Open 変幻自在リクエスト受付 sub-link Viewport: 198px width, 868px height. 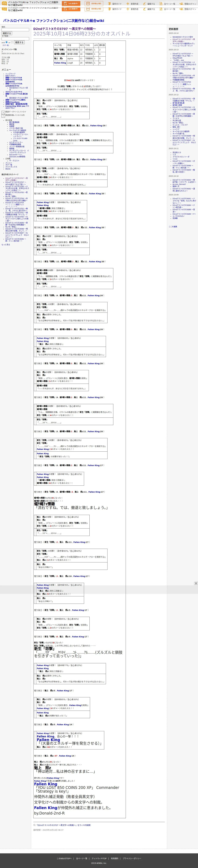pyautogui.click(x=19, y=98)
